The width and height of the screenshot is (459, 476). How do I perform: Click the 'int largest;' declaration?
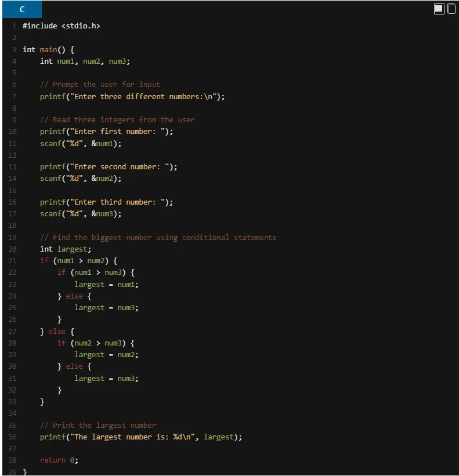click(x=66, y=249)
